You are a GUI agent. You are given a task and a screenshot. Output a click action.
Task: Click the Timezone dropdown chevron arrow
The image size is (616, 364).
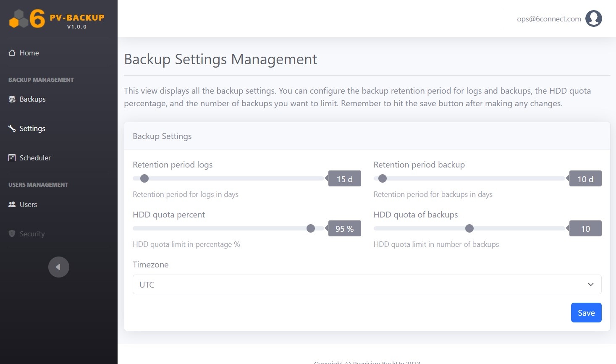tap(590, 285)
